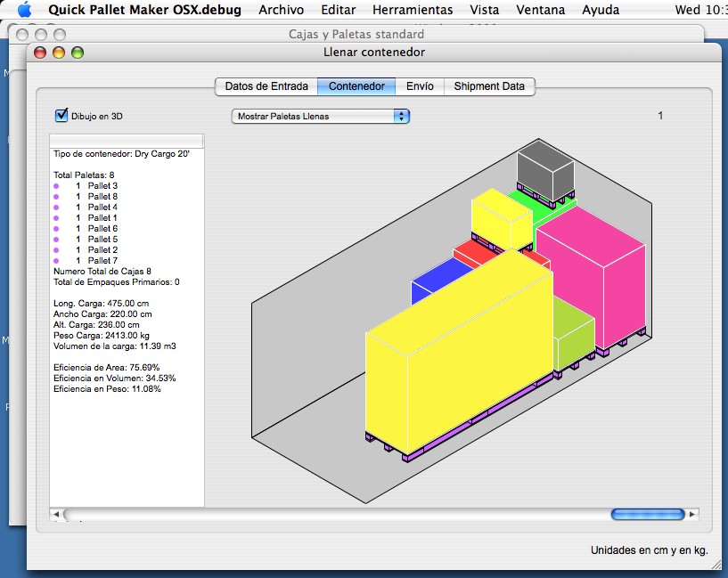Viewport: 728px width, 578px height.
Task: Select the Contenedor tab
Action: click(356, 86)
